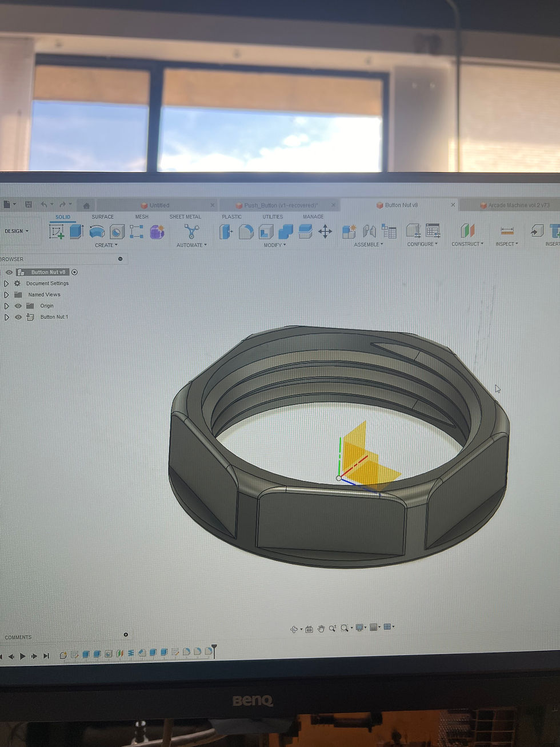The width and height of the screenshot is (560, 747).
Task: Expand Named Views tree node
Action: tap(6, 295)
